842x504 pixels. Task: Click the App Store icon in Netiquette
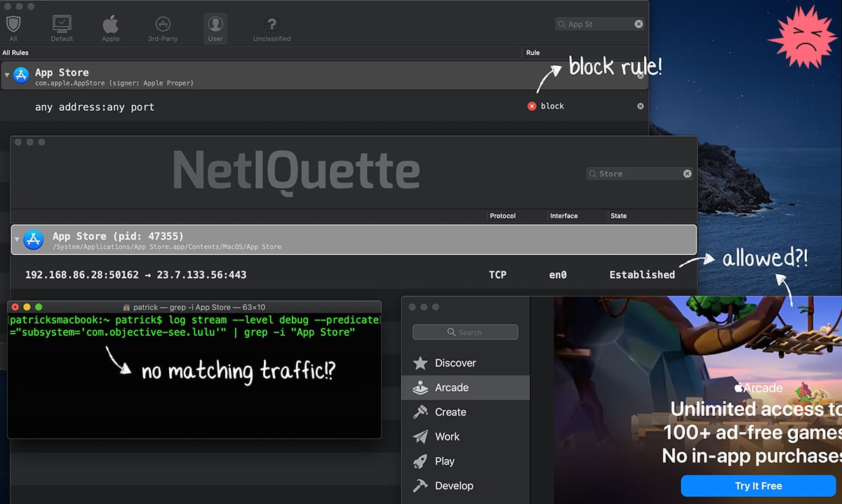[34, 240]
